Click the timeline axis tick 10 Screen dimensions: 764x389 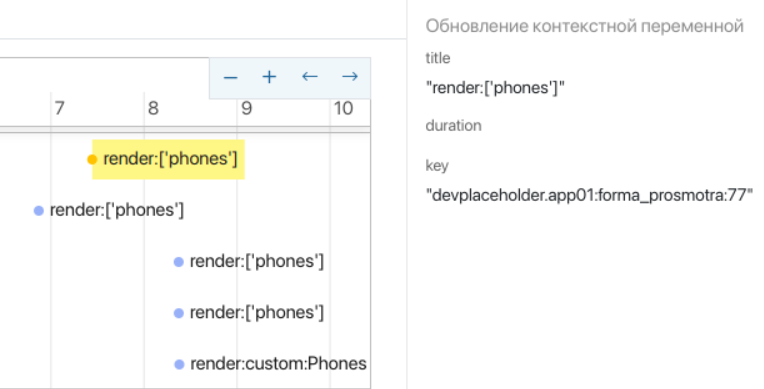(x=343, y=108)
